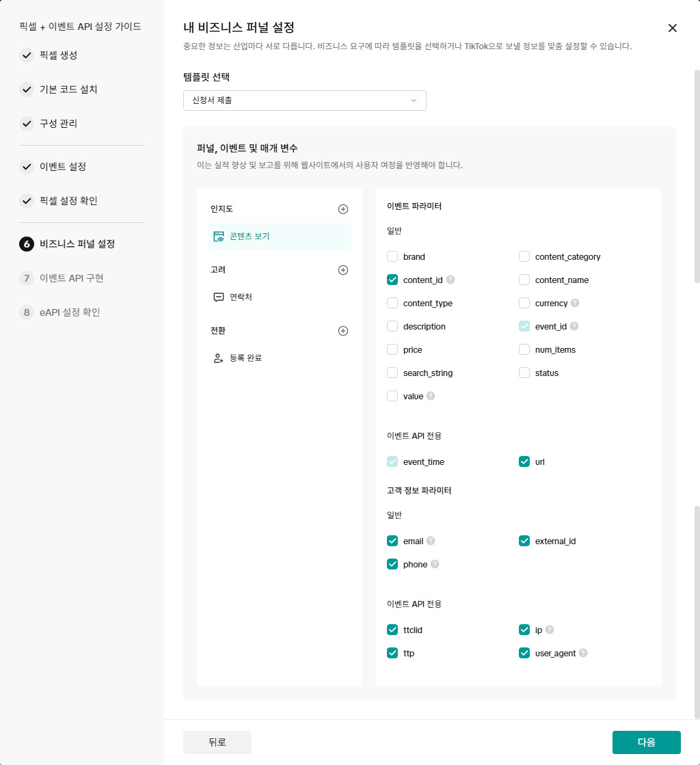Enable the brand parameter checkbox
Image resolution: width=700 pixels, height=765 pixels.
pos(392,257)
